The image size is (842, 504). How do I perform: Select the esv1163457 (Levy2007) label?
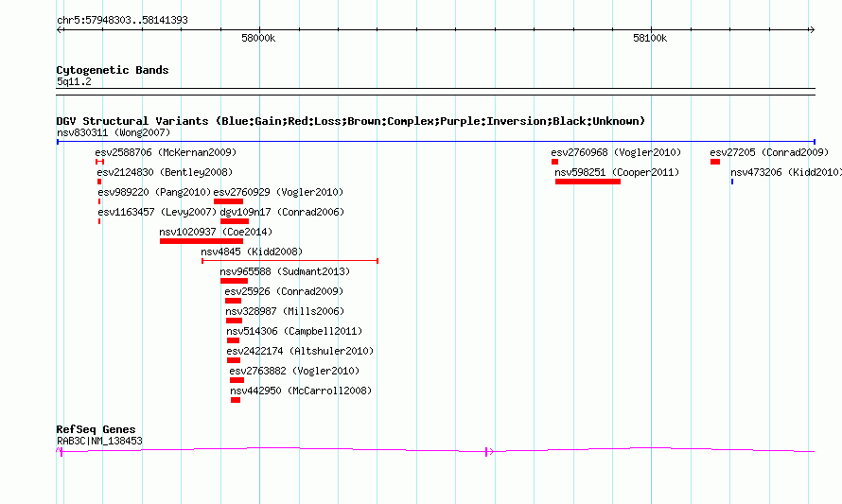[x=157, y=212]
